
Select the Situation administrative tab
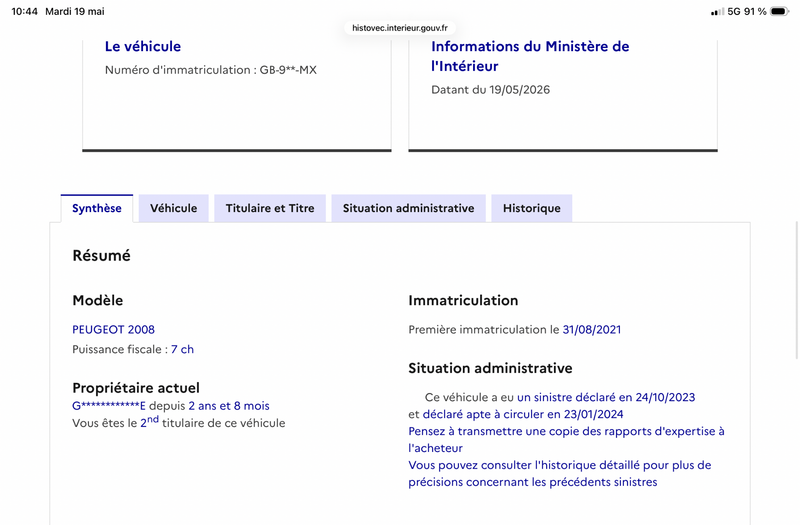(x=408, y=208)
